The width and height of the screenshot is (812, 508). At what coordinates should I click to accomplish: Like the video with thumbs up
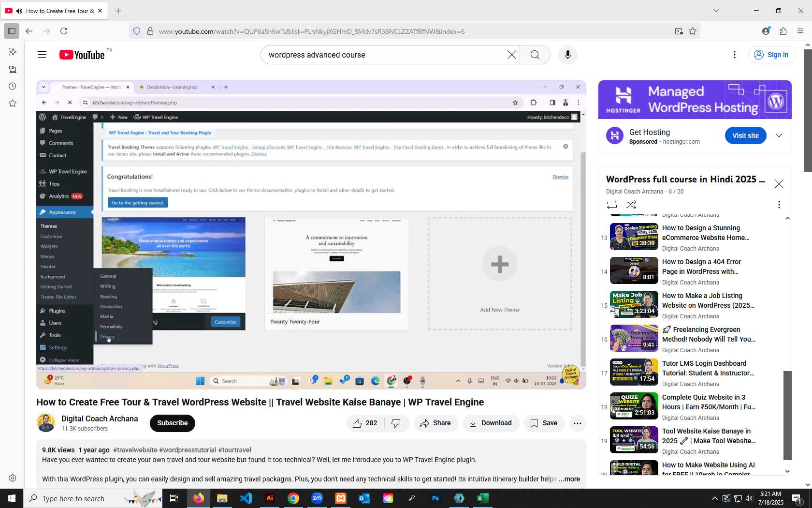point(365,423)
